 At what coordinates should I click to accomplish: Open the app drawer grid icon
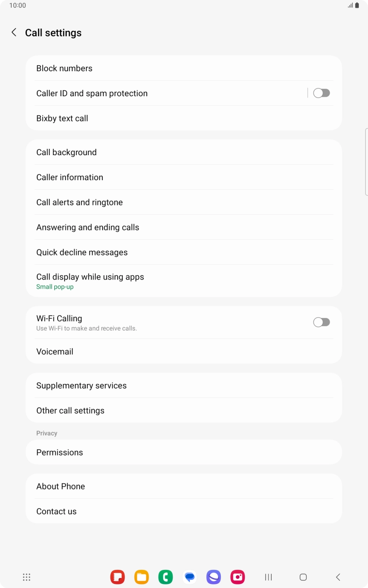point(27,577)
